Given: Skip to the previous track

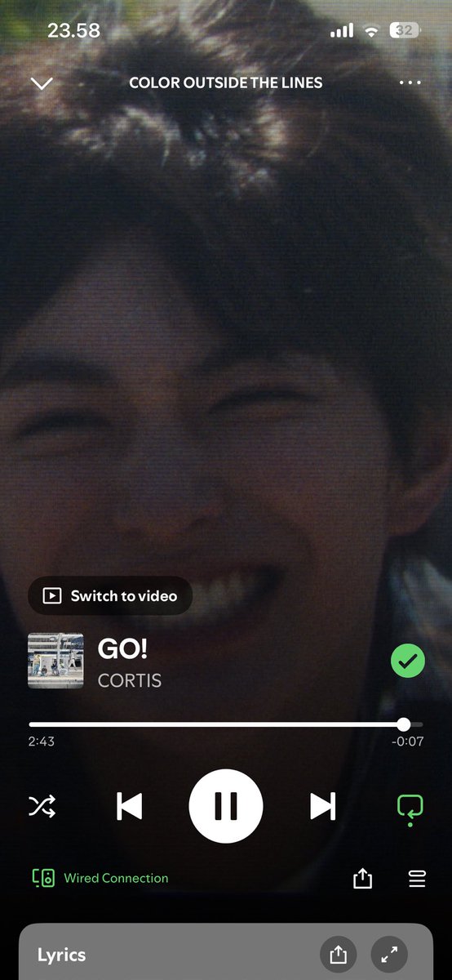Looking at the screenshot, I should [129, 807].
